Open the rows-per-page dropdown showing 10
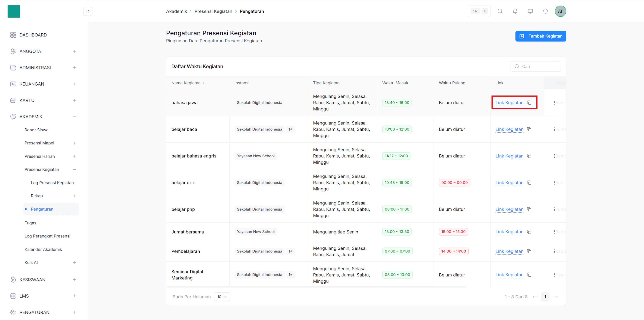644x320 pixels. pos(222,297)
